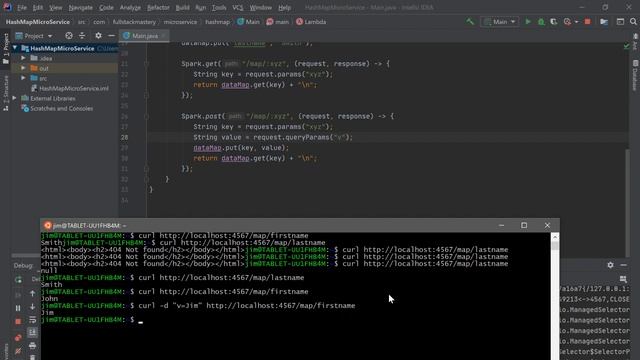
Task: Expand the src folder
Action: point(23,78)
